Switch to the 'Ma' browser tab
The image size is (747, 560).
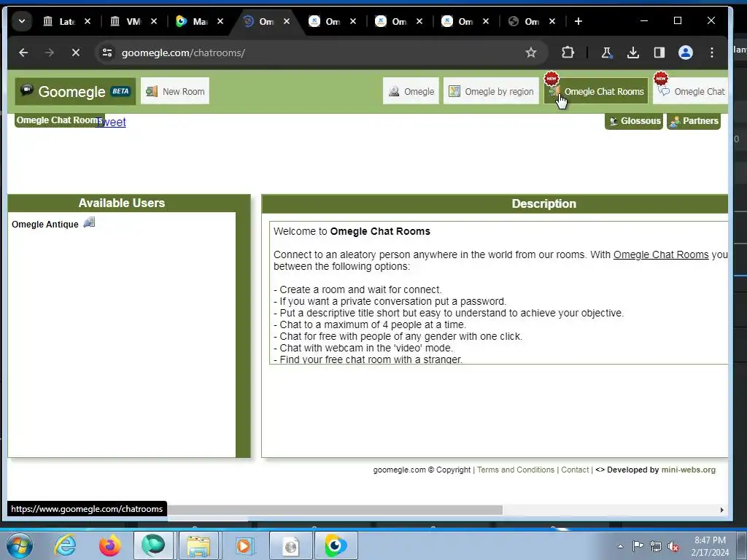[192, 21]
